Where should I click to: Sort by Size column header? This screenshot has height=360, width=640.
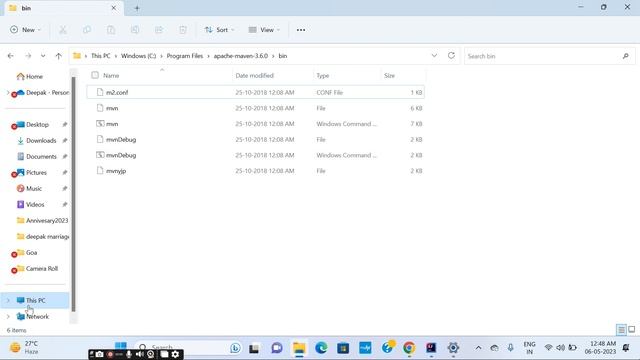coord(389,76)
